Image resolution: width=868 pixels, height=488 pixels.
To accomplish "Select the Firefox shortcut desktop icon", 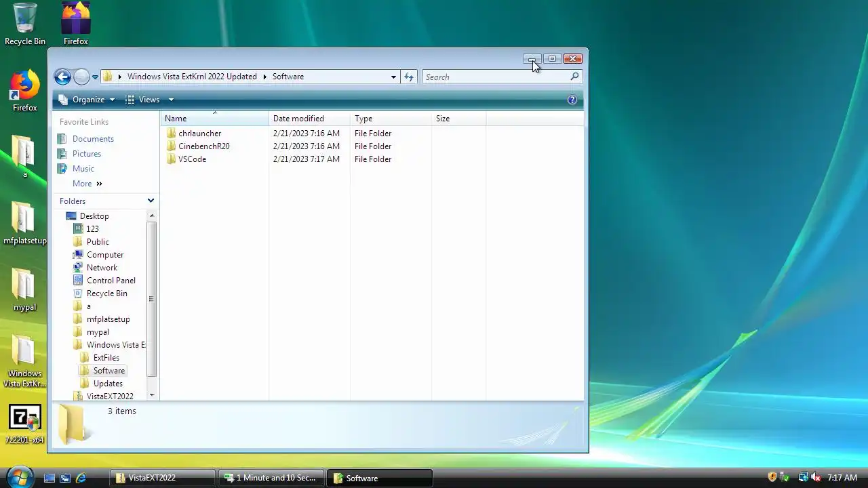I will 25,91.
